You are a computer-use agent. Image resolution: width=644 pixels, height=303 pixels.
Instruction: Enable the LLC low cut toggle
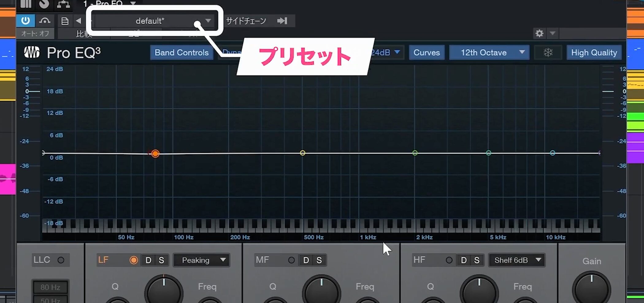(x=61, y=260)
